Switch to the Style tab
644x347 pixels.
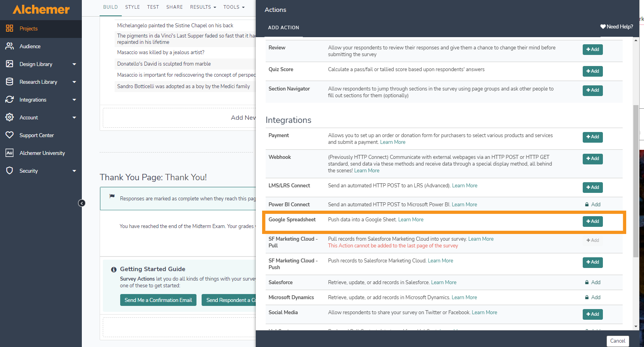pos(132,7)
